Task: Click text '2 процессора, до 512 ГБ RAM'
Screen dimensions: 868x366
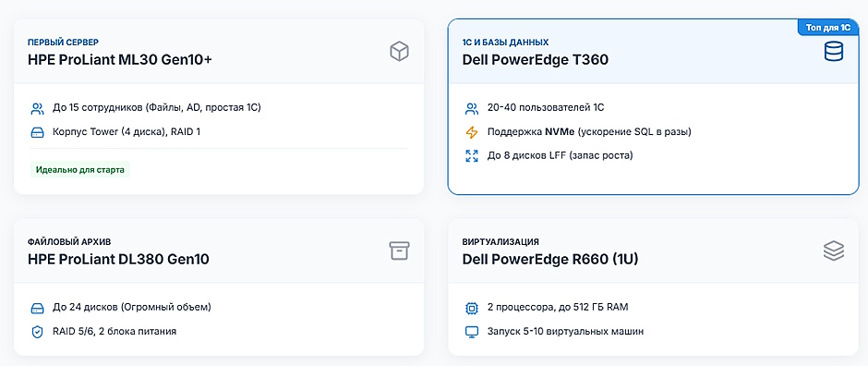Action: click(x=558, y=307)
